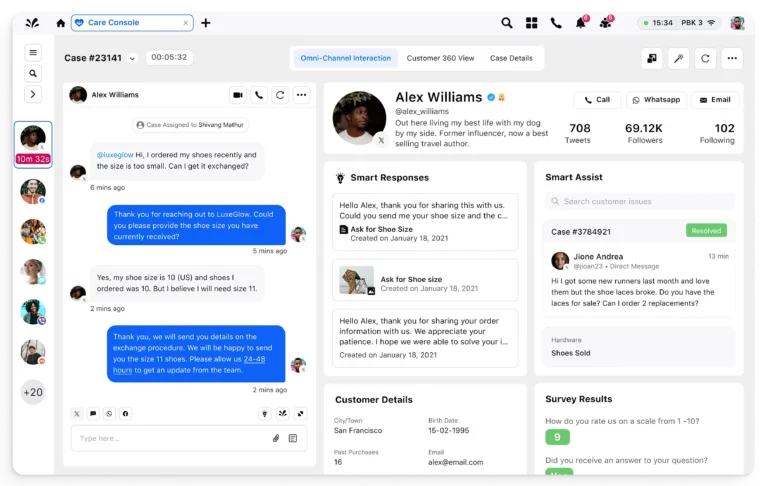Open the apps grid launcher
The image size is (769, 486).
(532, 23)
